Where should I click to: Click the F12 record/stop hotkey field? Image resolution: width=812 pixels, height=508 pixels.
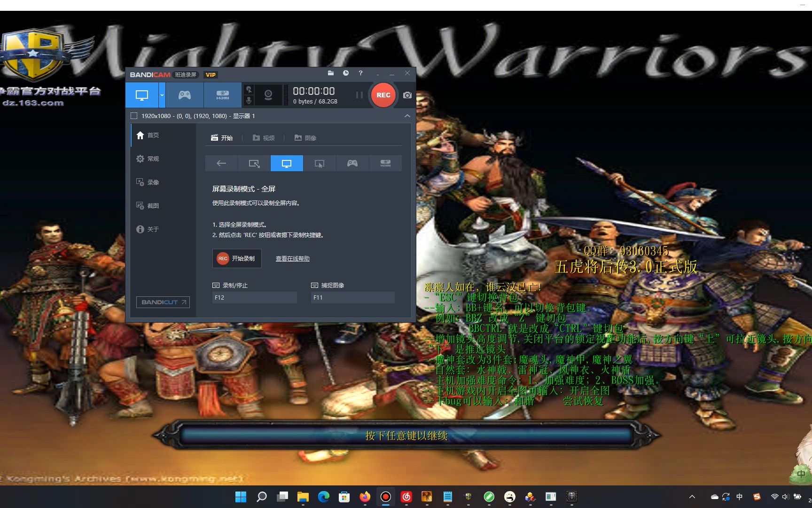(x=255, y=297)
